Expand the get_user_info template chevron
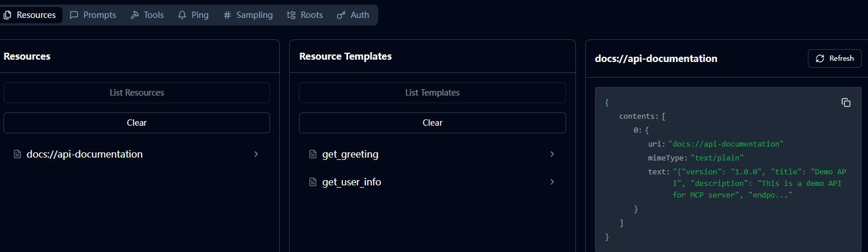 point(552,182)
